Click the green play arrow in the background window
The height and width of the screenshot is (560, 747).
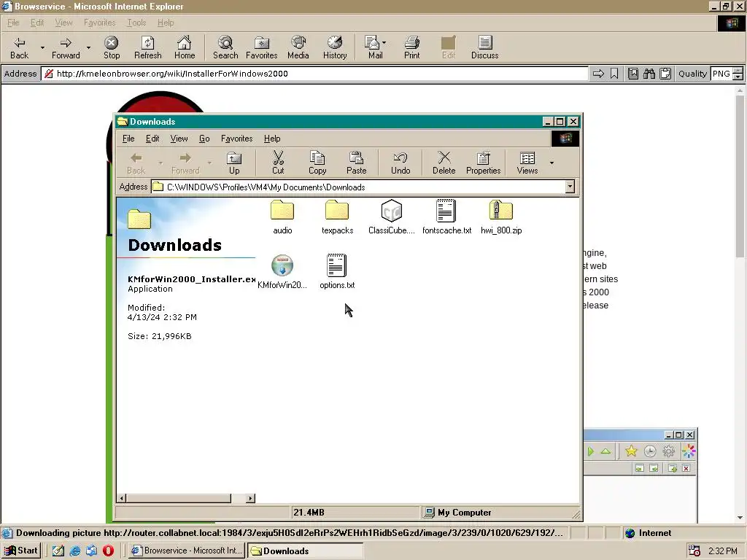pyautogui.click(x=591, y=451)
